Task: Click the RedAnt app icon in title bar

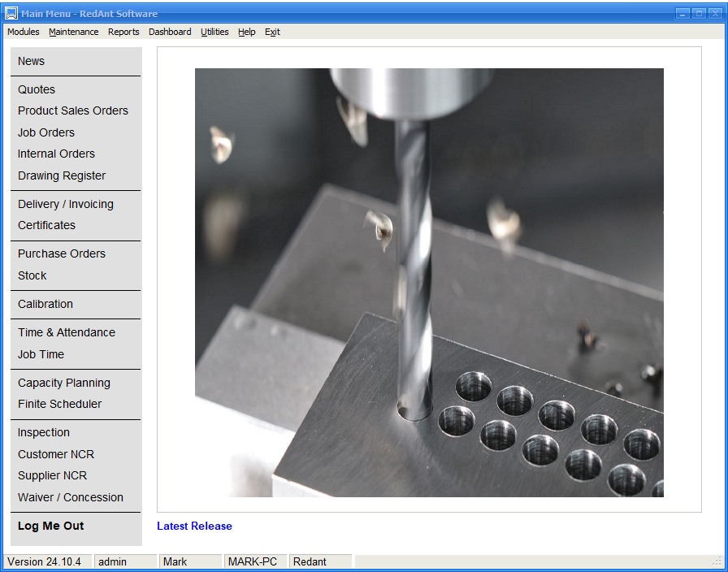Action: click(11, 13)
